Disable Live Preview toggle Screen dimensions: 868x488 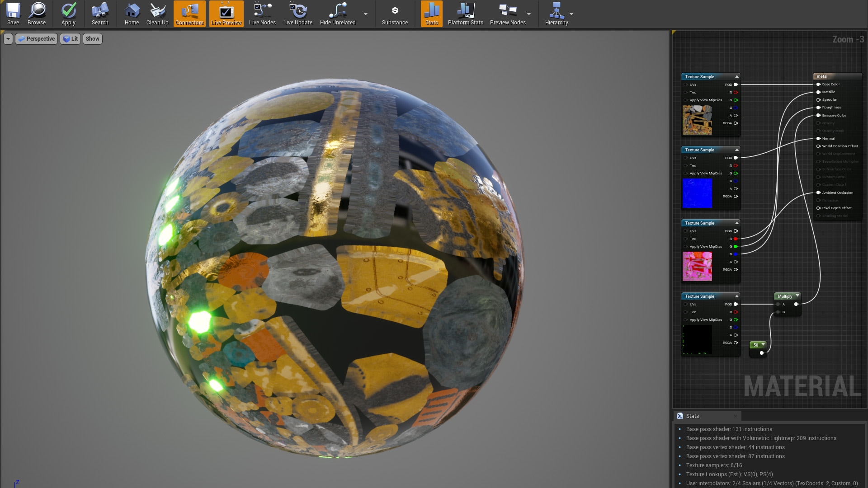[226, 14]
